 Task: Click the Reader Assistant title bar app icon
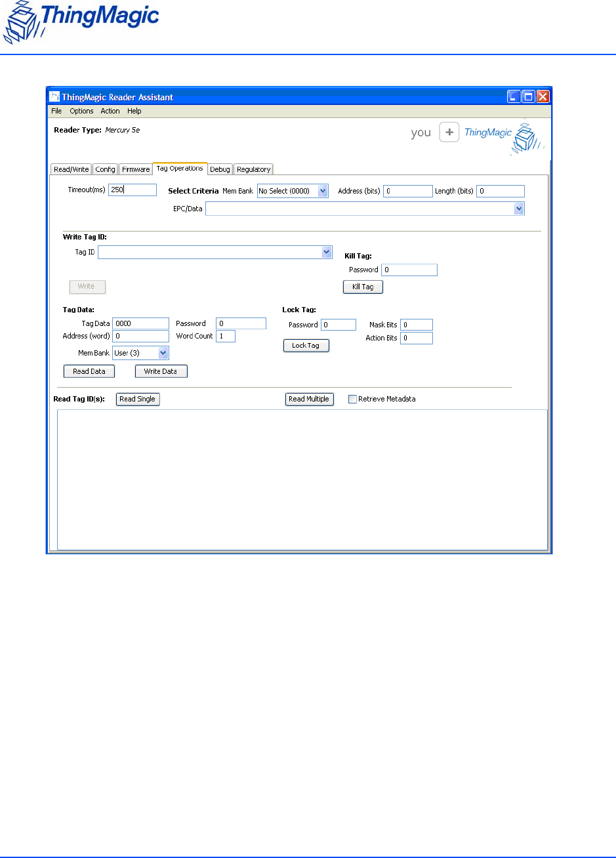tap(55, 96)
